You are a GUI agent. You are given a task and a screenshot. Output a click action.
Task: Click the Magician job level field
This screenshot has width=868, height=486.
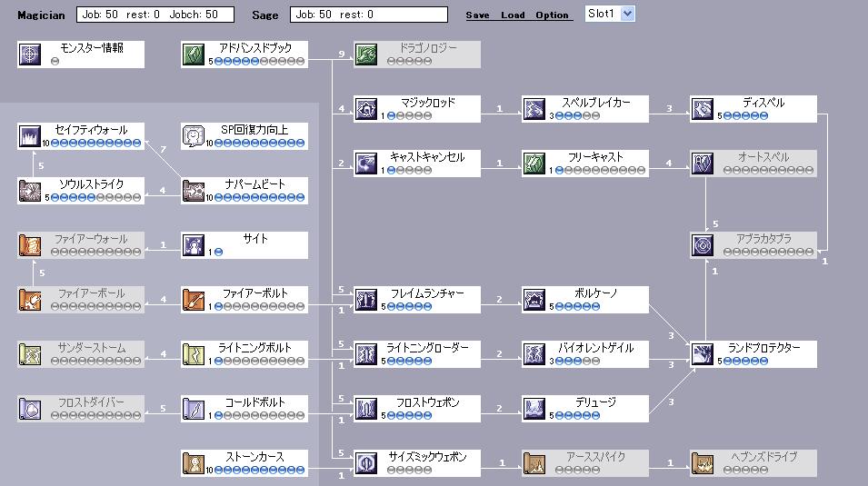(155, 15)
